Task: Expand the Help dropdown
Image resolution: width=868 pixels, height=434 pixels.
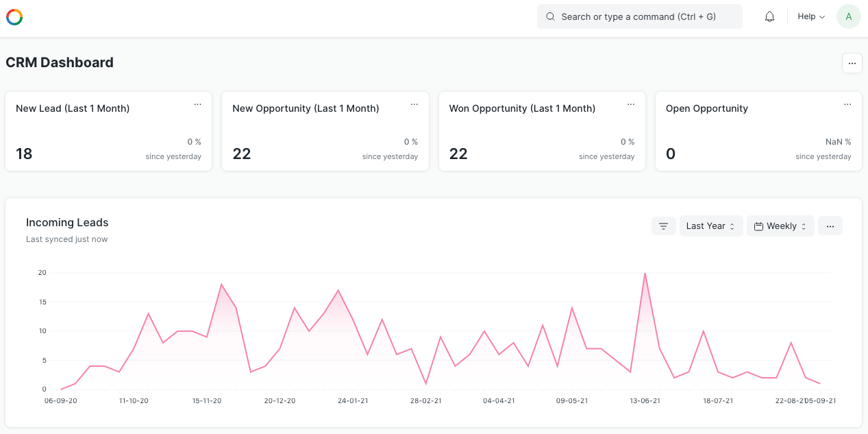Action: tap(811, 16)
